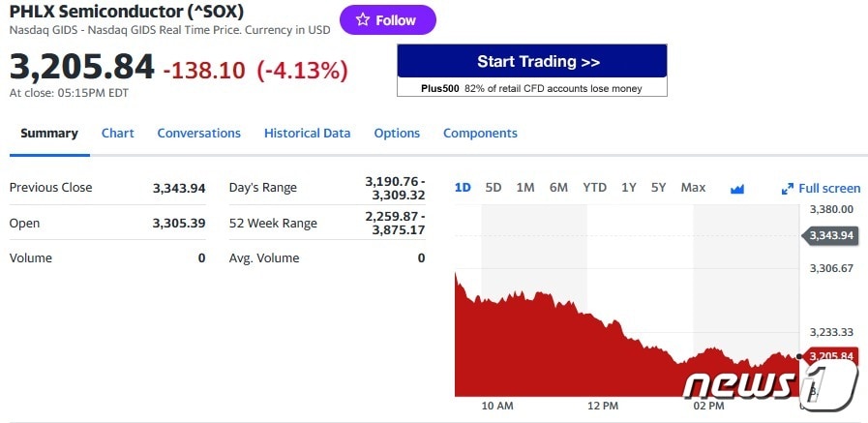Show the 1Y chart range
Image resolution: width=868 pixels, height=423 pixels.
[x=629, y=188]
